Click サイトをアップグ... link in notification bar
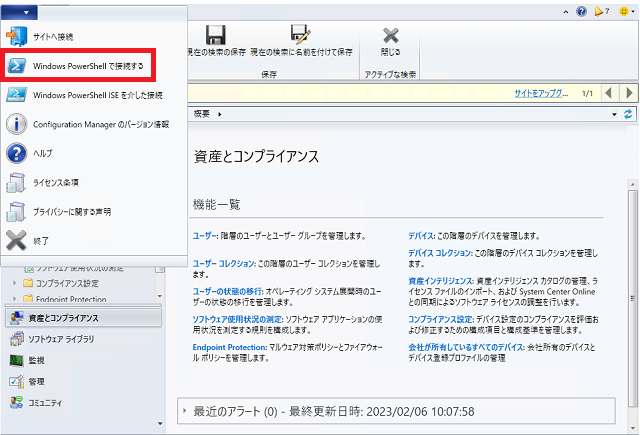640x435 pixels. (x=540, y=92)
